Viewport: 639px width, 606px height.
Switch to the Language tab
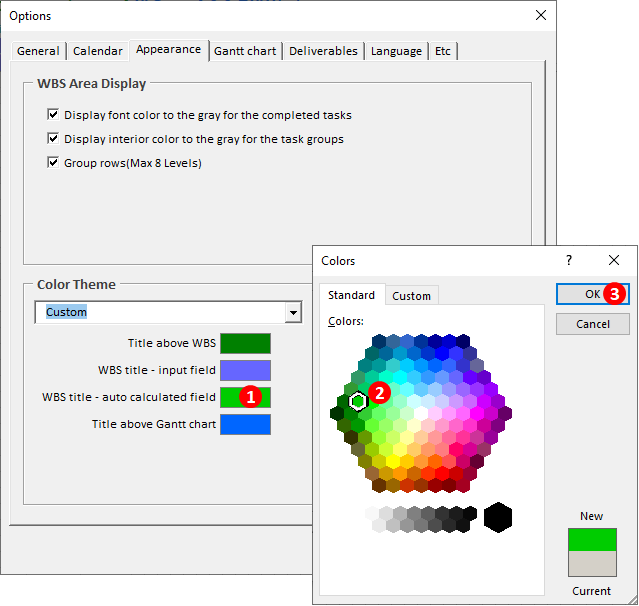click(396, 51)
